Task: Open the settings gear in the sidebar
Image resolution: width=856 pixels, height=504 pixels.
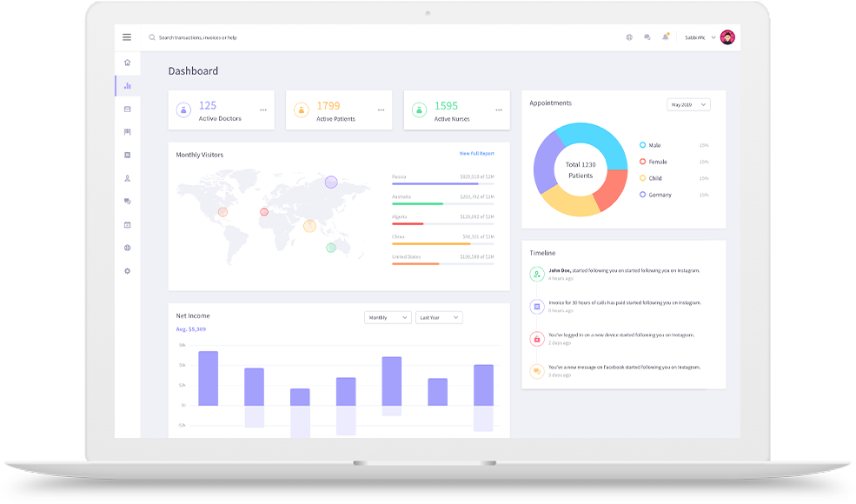Action: [127, 271]
